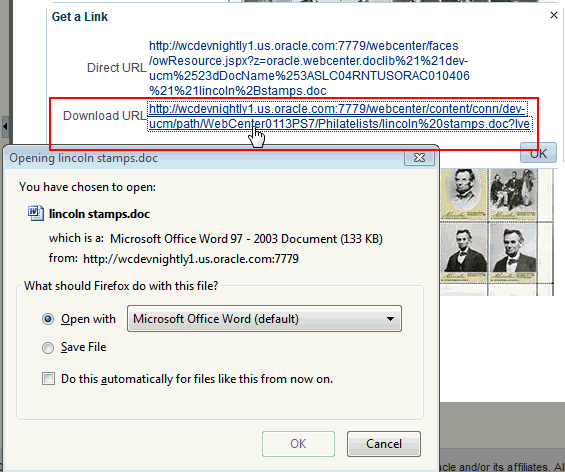Click the Download URL label

click(104, 116)
